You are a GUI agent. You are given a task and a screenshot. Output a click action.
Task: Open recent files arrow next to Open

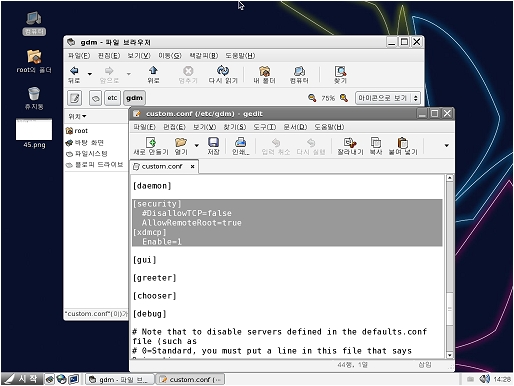(196, 145)
